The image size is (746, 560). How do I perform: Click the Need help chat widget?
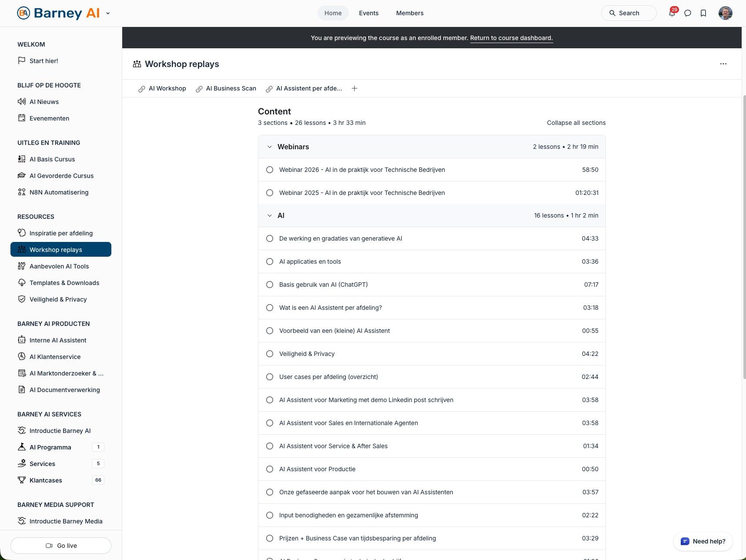point(703,541)
